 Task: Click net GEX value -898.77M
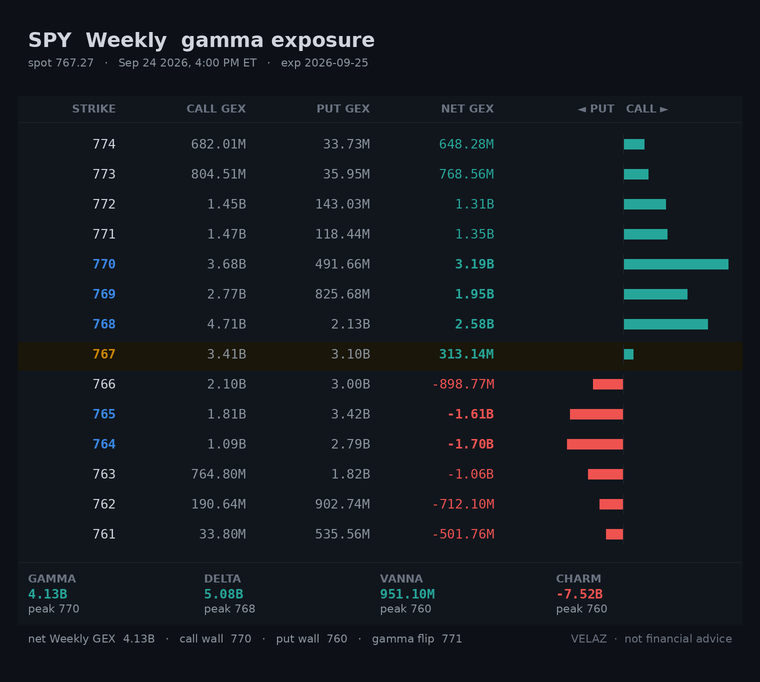coord(463,384)
